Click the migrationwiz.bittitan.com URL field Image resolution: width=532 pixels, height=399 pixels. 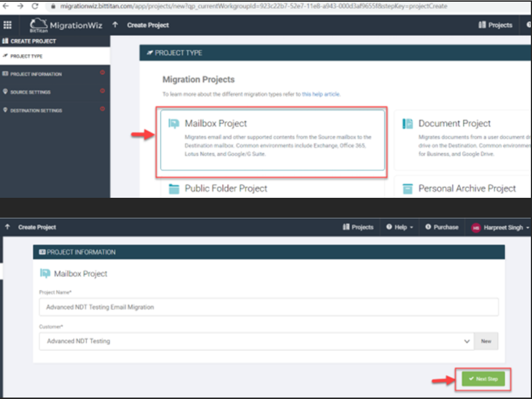(x=253, y=6)
